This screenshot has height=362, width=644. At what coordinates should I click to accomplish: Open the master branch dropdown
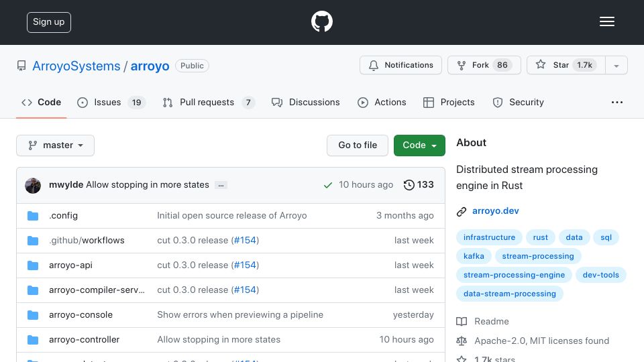[56, 145]
